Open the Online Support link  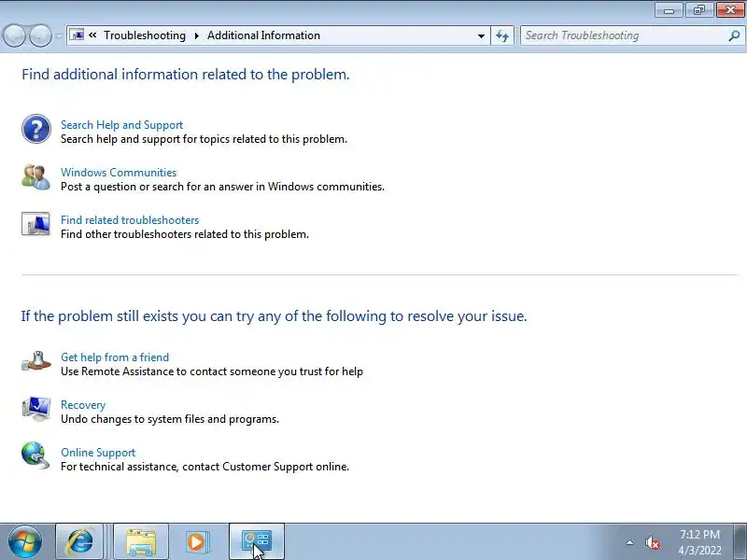tap(98, 453)
